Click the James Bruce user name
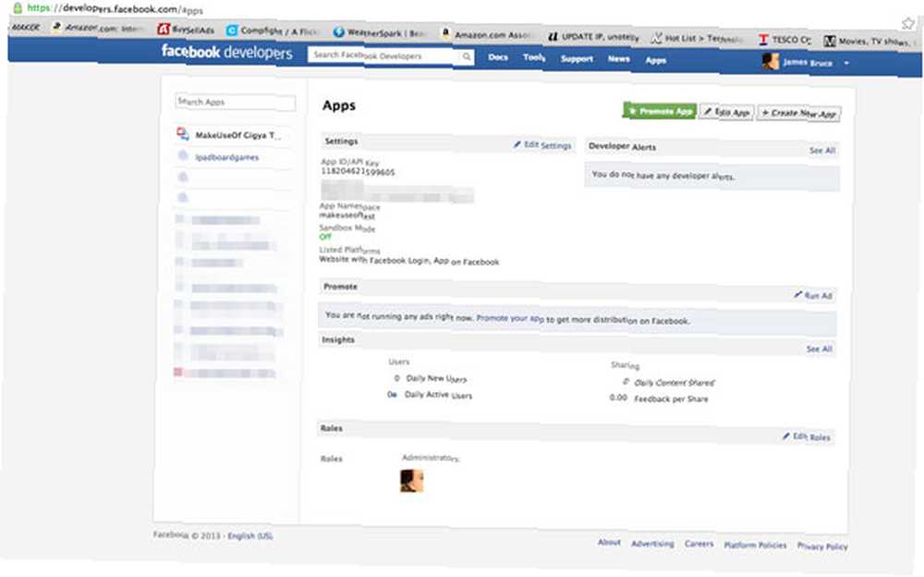This screenshot has width=924, height=577. tap(808, 63)
